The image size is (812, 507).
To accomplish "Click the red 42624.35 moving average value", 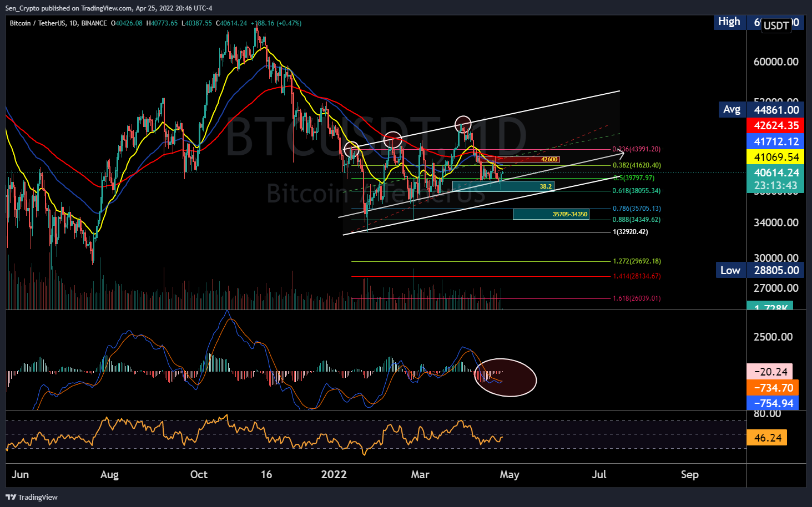I will point(776,125).
